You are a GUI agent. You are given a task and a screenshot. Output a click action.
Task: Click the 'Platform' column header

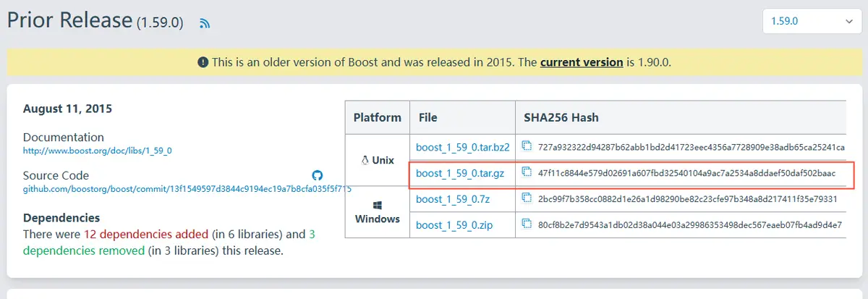[378, 117]
